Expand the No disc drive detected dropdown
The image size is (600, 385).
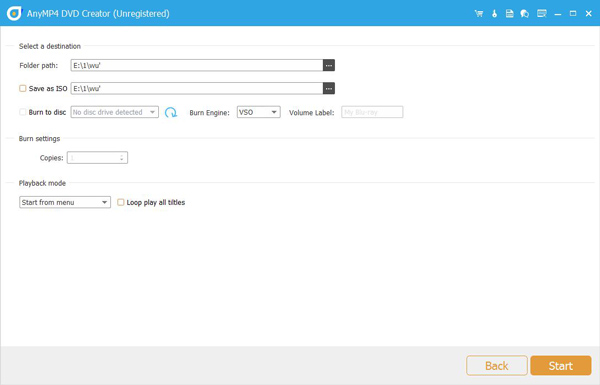(x=114, y=112)
